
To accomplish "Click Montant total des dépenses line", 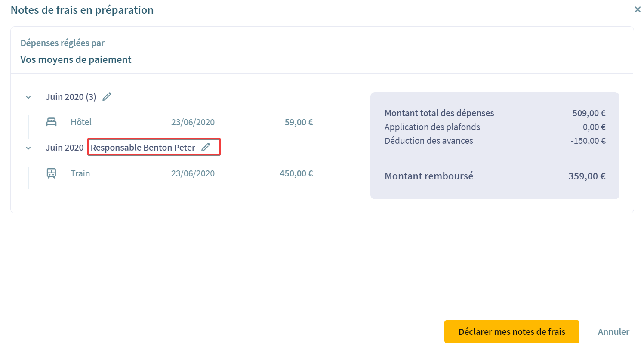I will 495,113.
